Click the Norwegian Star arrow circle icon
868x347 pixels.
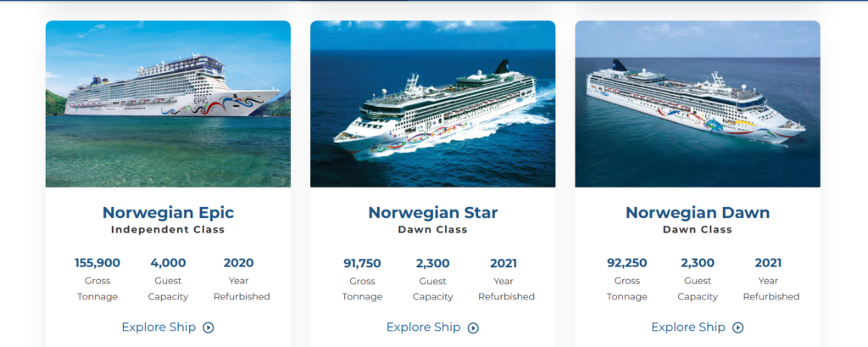pos(473,327)
